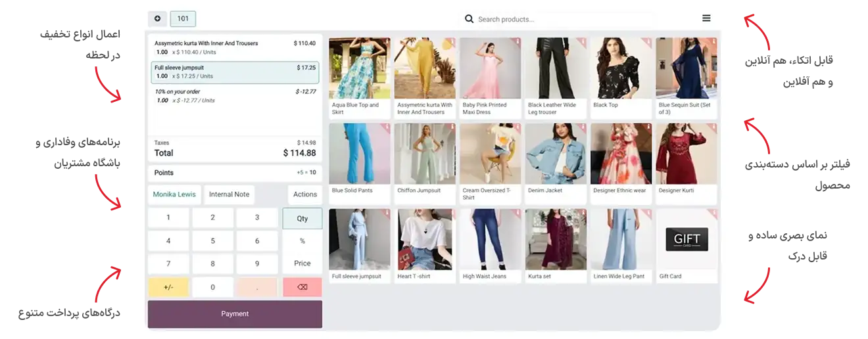Click info icon on Denim Jacket product
The width and height of the screenshot is (868, 339).
coord(583,127)
